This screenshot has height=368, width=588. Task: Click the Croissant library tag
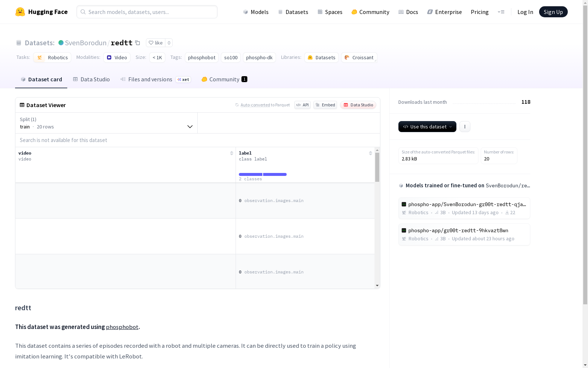[x=359, y=57]
